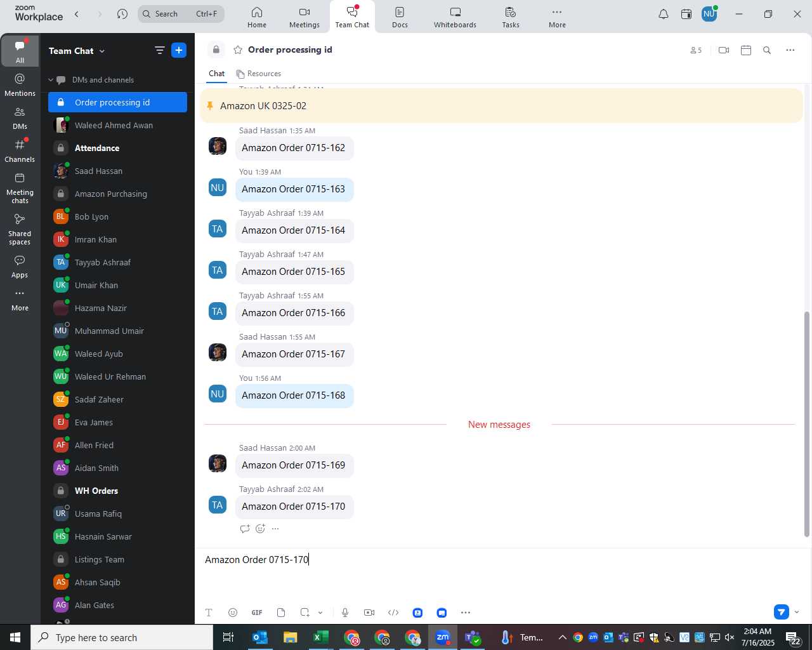Open the top More menu
This screenshot has width=812, height=650.
557,17
